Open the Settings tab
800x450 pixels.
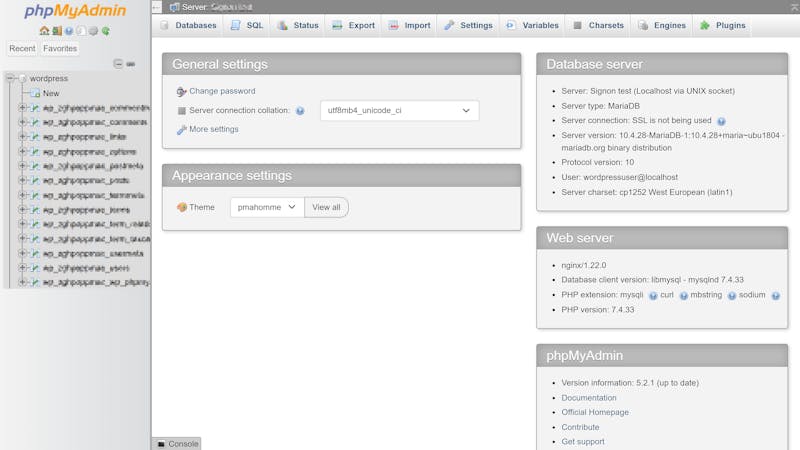point(468,26)
